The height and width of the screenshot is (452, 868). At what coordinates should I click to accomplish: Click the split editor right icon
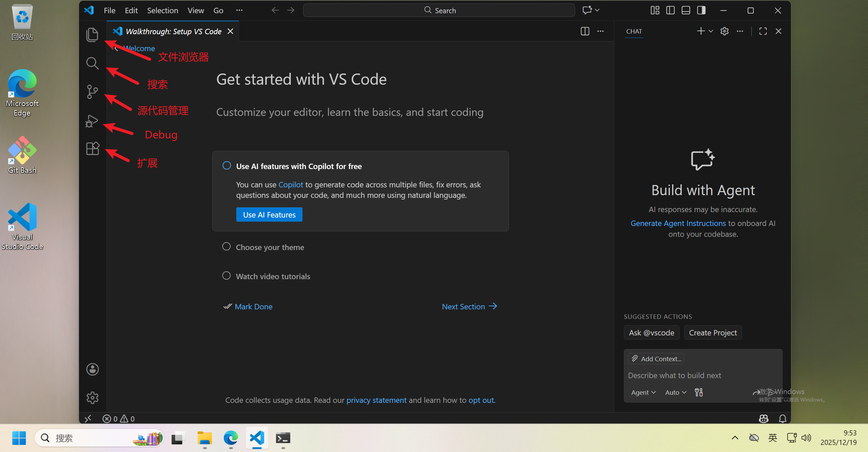[x=585, y=31]
